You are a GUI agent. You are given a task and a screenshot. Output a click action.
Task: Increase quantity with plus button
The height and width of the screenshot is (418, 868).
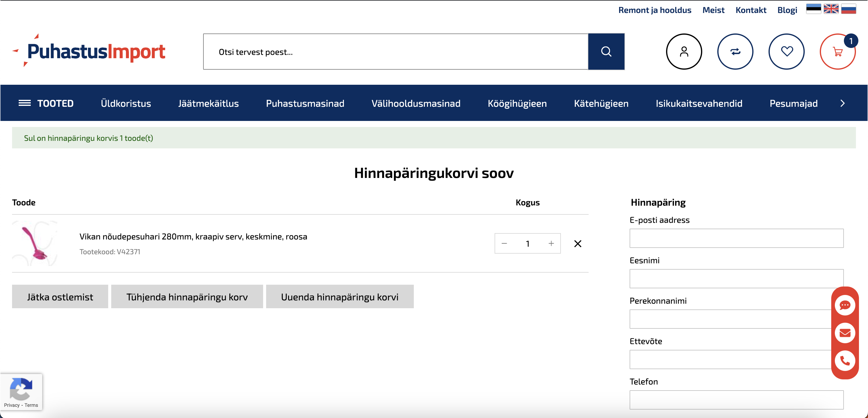point(551,243)
